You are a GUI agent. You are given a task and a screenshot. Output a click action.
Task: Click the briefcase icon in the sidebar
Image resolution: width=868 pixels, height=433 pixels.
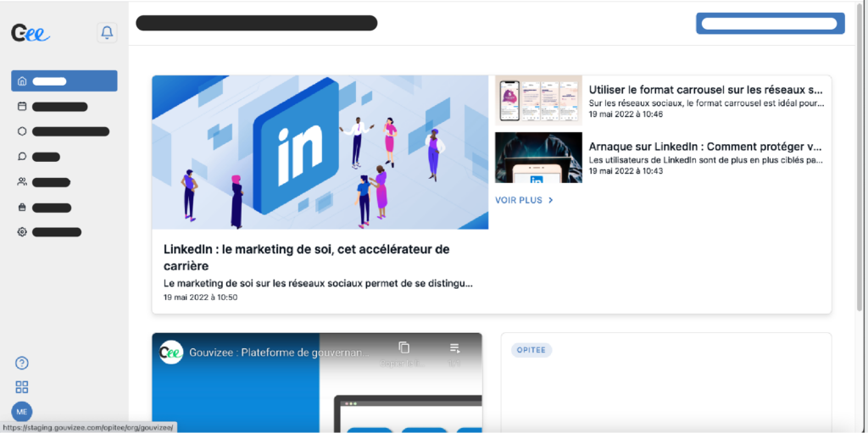(x=22, y=208)
